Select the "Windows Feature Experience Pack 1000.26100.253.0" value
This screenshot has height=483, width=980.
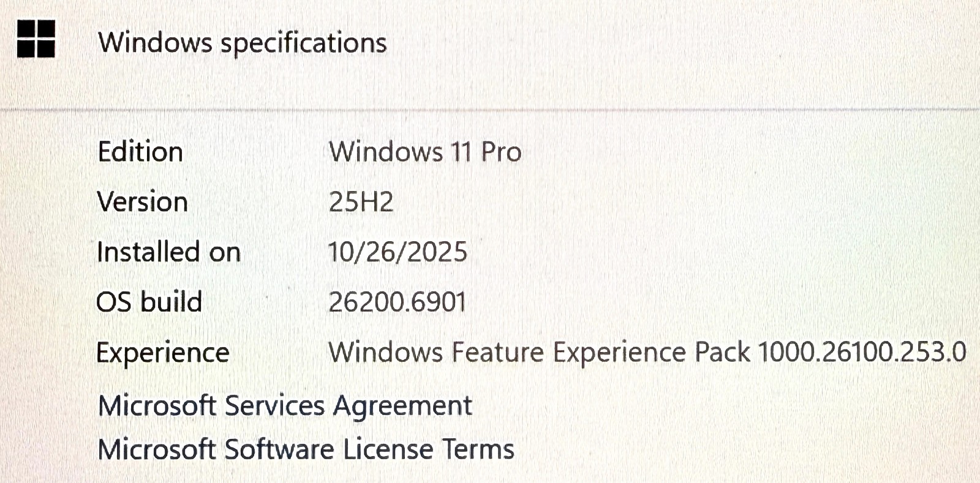click(x=647, y=353)
